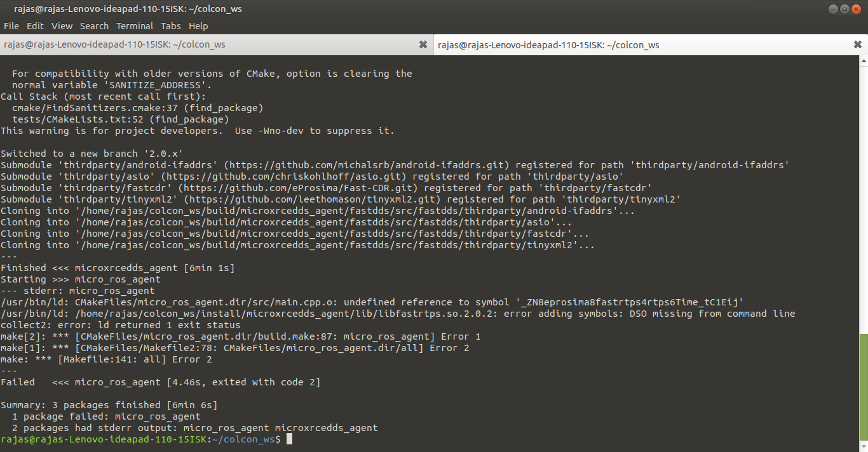Maximize the terminal window
The width and height of the screenshot is (868, 452).
tap(844, 8)
